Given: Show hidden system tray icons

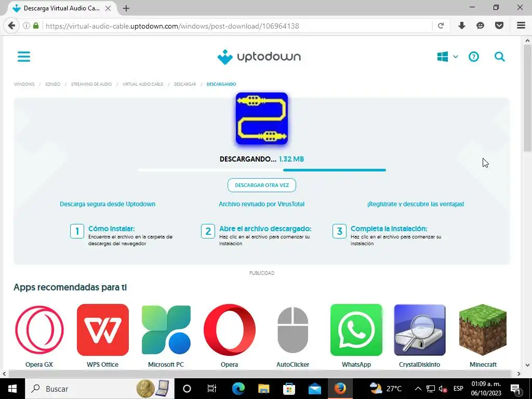Looking at the screenshot, I should click(418, 389).
